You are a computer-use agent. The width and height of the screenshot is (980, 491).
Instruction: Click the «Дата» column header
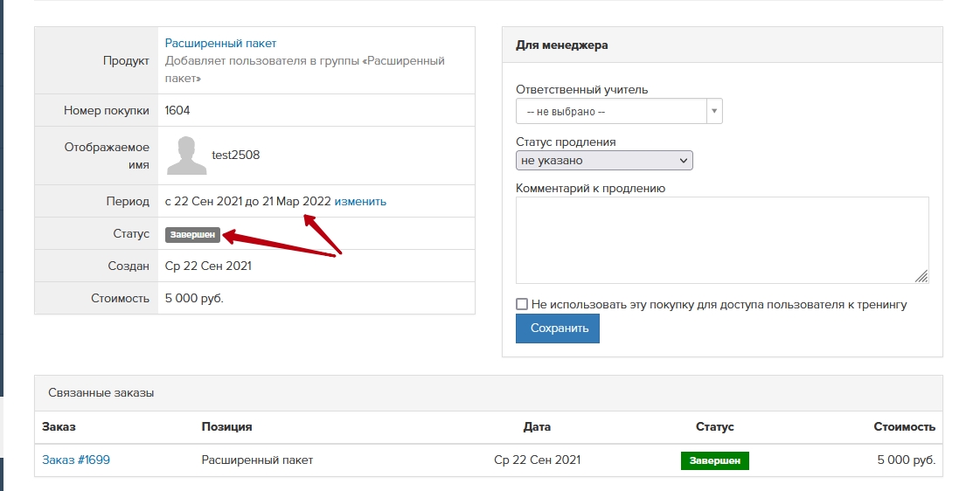(537, 427)
